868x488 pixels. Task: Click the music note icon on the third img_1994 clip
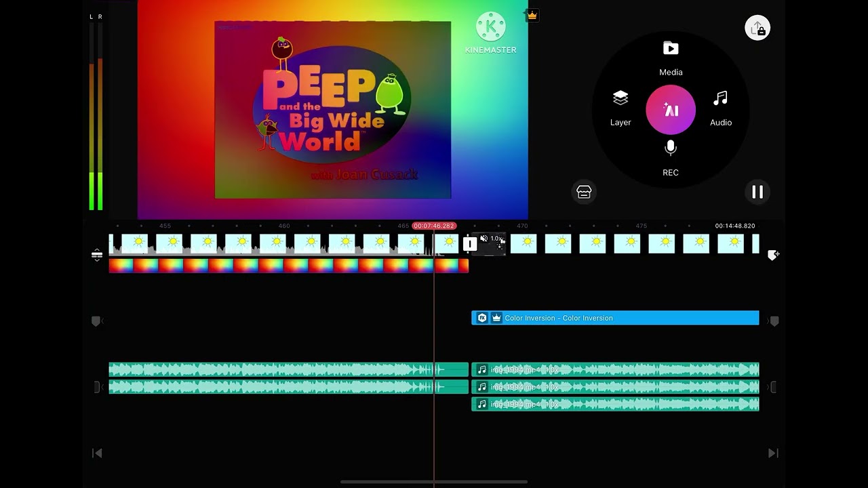(x=481, y=404)
